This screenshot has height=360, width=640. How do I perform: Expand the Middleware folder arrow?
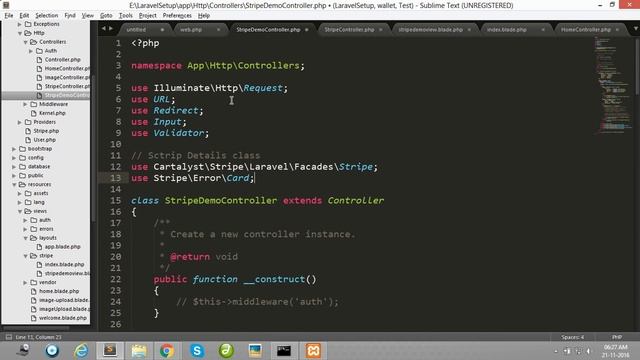(25, 104)
